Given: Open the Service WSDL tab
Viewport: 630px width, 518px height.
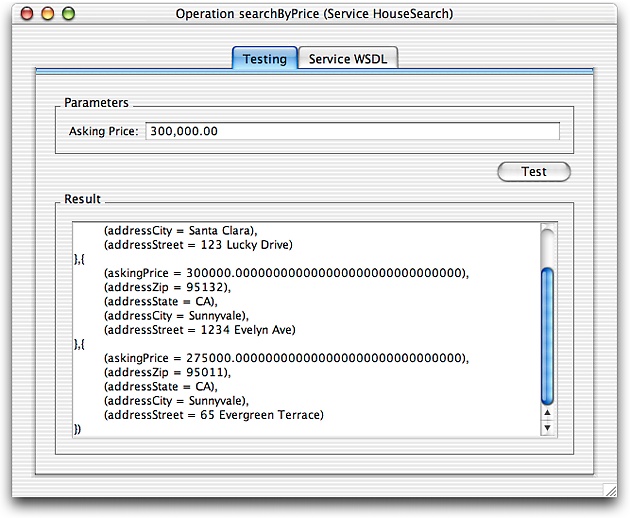Looking at the screenshot, I should pos(348,58).
